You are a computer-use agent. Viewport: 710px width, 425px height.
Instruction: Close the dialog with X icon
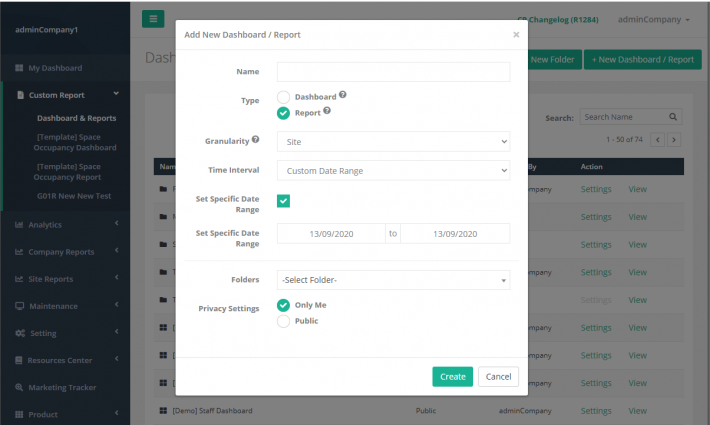(516, 34)
